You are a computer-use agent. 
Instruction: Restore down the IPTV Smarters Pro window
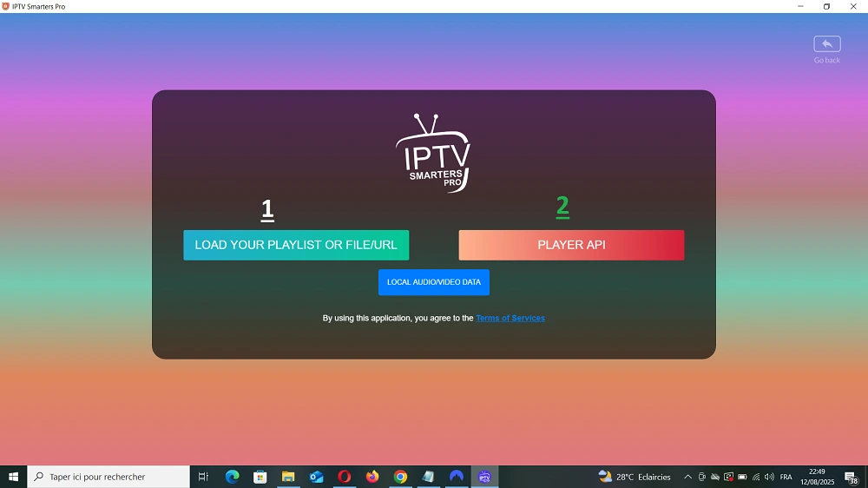click(826, 7)
